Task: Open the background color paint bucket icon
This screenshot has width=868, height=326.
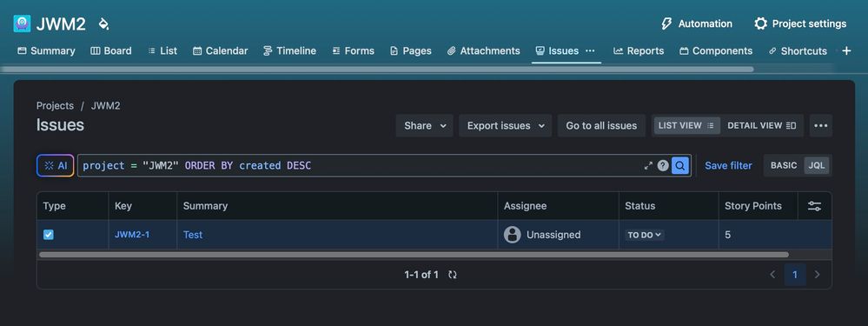Action: point(103,23)
